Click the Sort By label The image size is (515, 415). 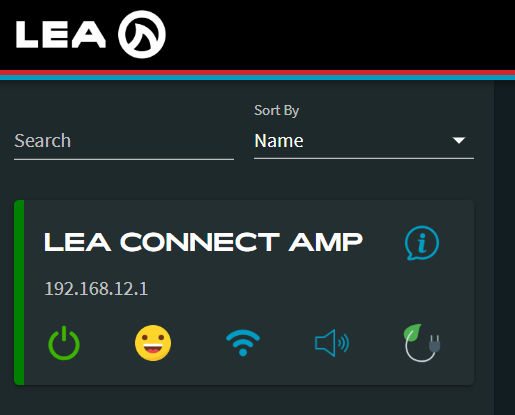[x=276, y=110]
